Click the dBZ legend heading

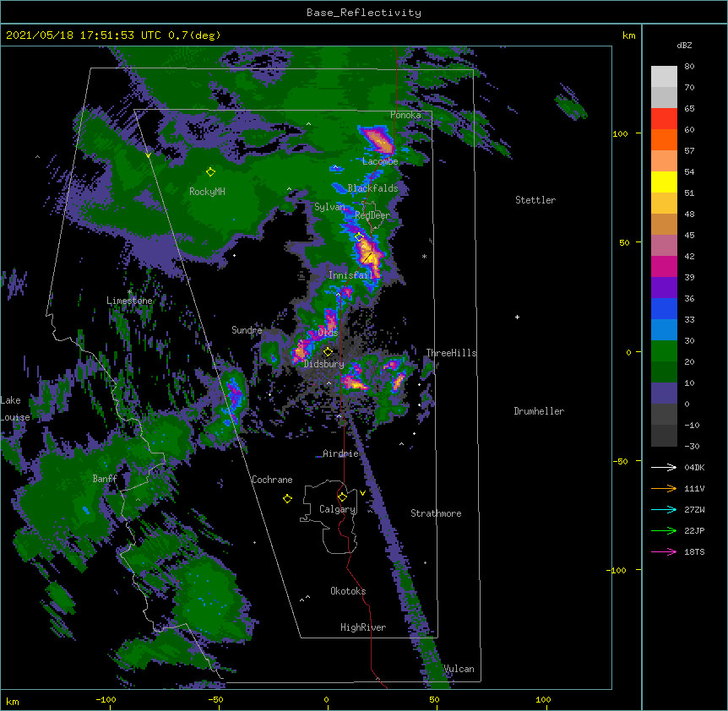pyautogui.click(x=684, y=46)
